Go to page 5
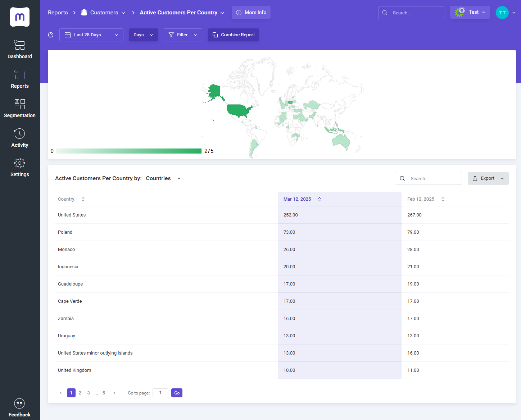 tap(104, 393)
